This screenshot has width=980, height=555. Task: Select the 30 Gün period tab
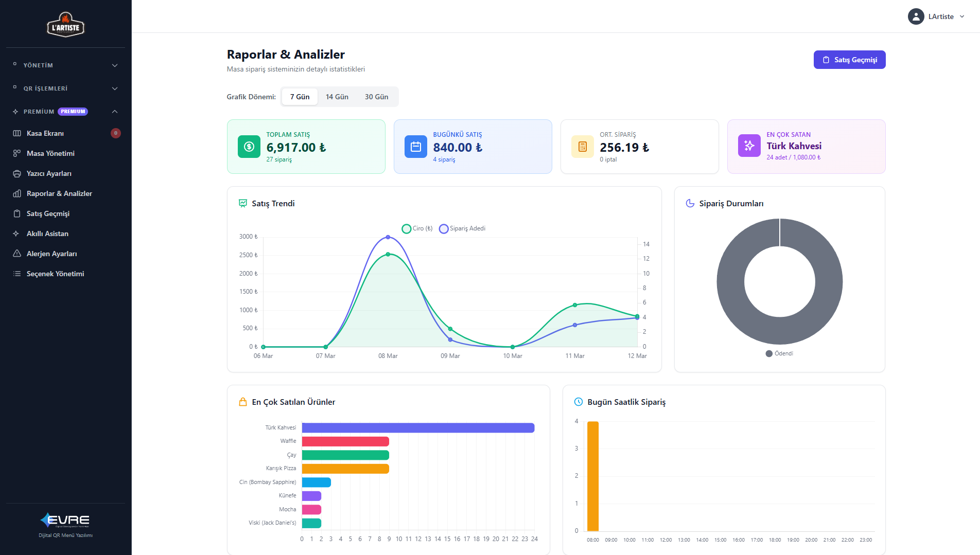coord(377,97)
